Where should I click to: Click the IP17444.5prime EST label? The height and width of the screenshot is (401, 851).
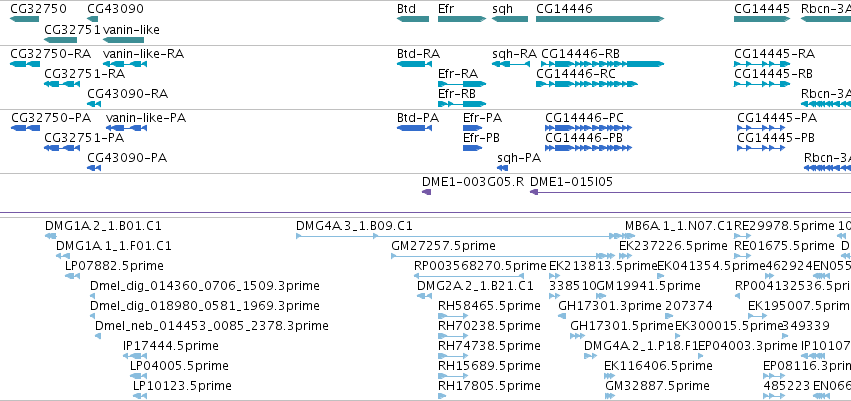pyautogui.click(x=170, y=346)
